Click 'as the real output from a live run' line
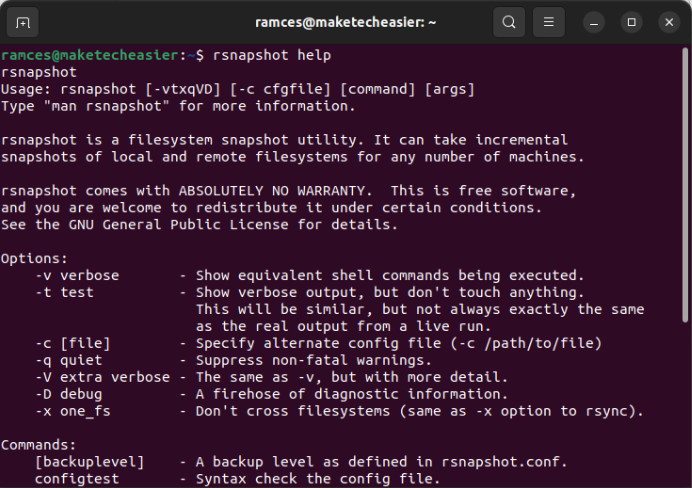The image size is (692, 488). pyautogui.click(x=343, y=327)
